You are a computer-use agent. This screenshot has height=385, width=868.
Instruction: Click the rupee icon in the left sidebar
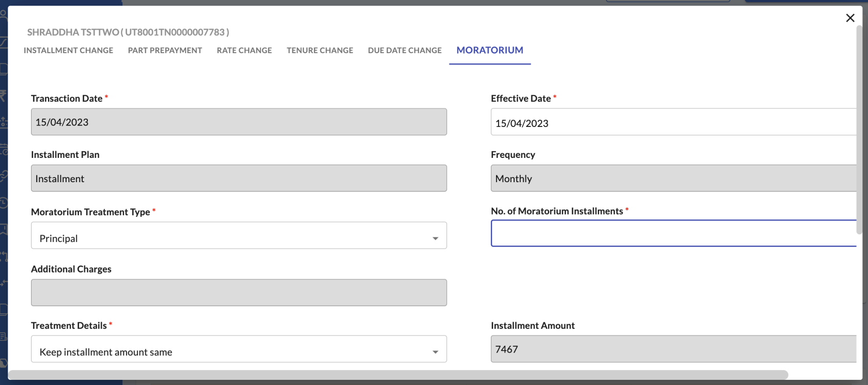click(3, 95)
